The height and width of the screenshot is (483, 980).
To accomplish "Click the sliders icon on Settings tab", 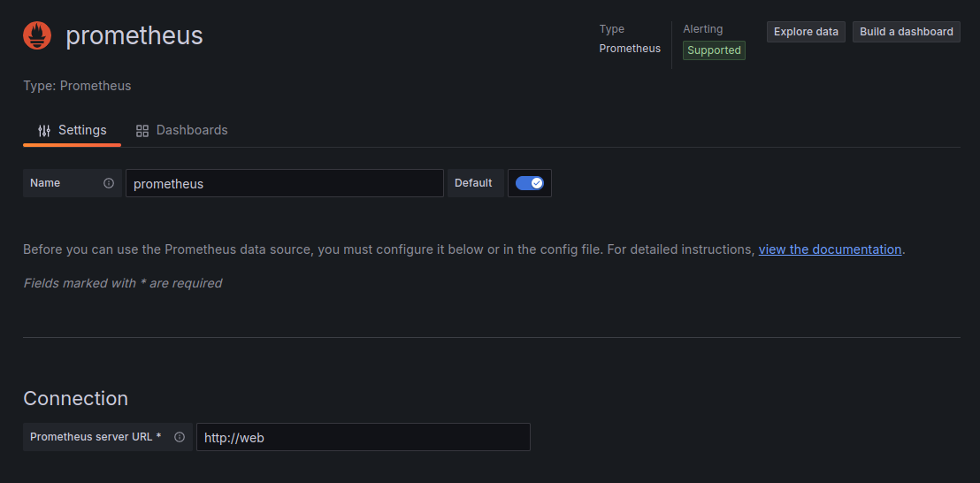I will click(44, 131).
